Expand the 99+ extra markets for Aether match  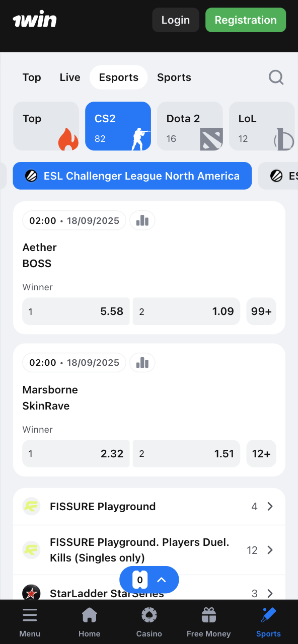pyautogui.click(x=261, y=311)
